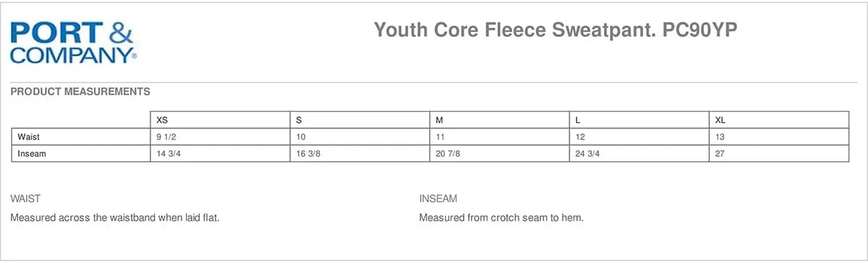Viewport: 868px width, 263px height.
Task: Click the INSEAM definition heading
Action: (438, 199)
